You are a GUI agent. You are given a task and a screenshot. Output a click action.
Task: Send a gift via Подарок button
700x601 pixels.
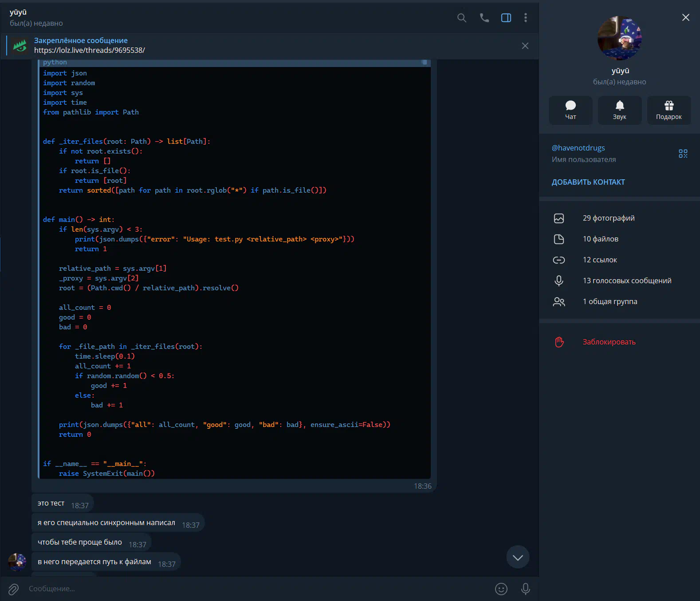click(669, 110)
